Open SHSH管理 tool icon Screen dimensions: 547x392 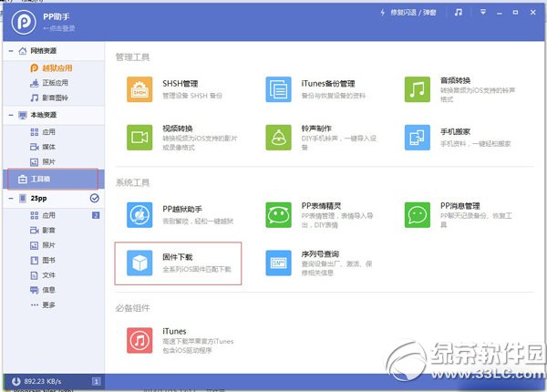[139, 88]
